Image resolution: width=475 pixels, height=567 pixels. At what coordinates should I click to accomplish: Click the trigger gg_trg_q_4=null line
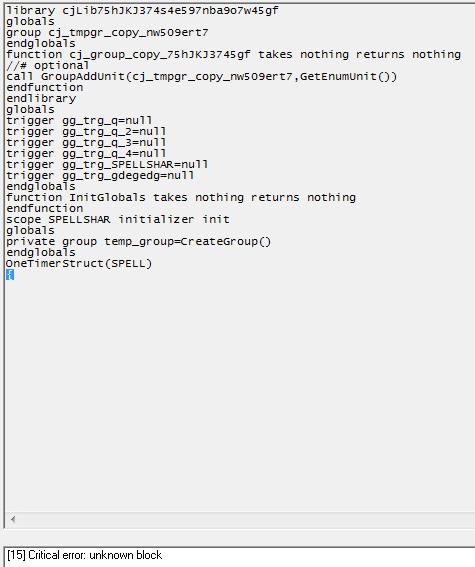point(86,153)
